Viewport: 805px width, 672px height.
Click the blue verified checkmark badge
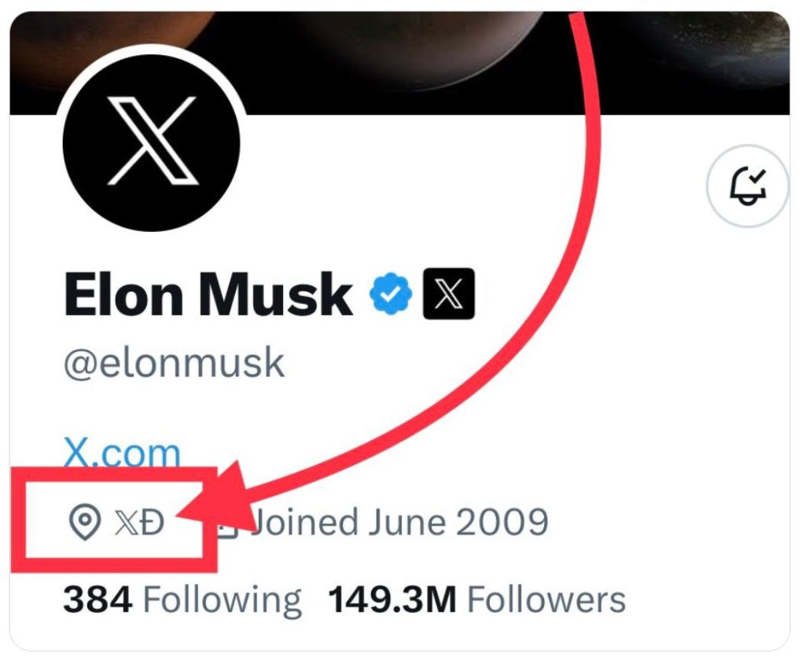point(390,294)
